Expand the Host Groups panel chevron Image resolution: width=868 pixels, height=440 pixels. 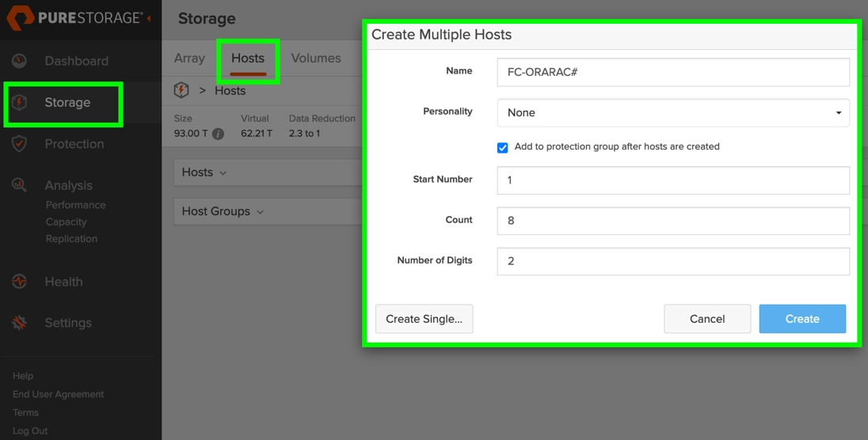(260, 211)
